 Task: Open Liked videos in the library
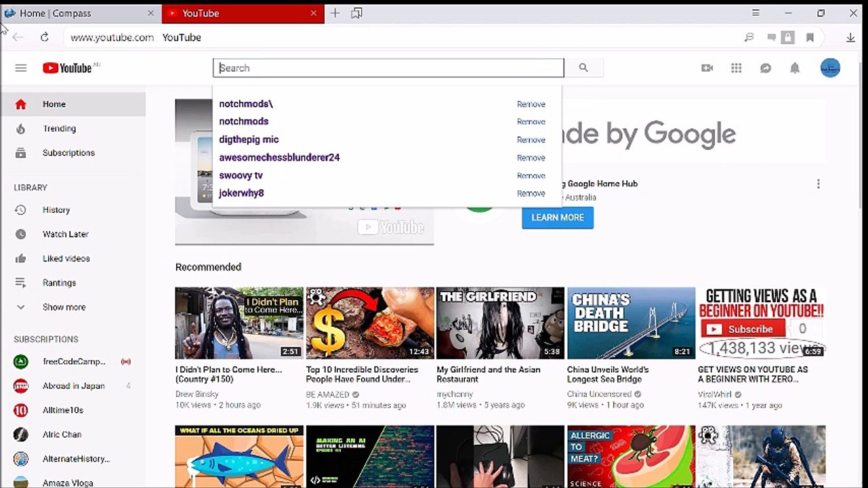(x=73, y=259)
